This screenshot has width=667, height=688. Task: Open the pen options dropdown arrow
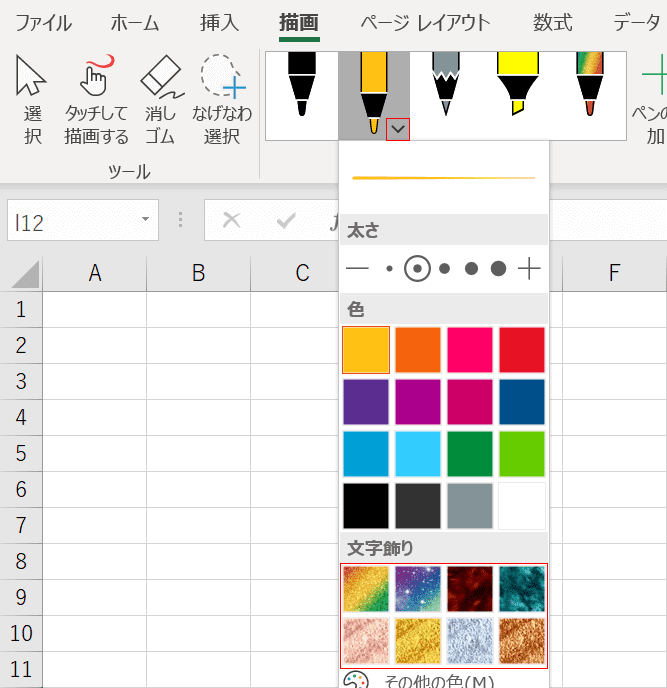click(398, 129)
